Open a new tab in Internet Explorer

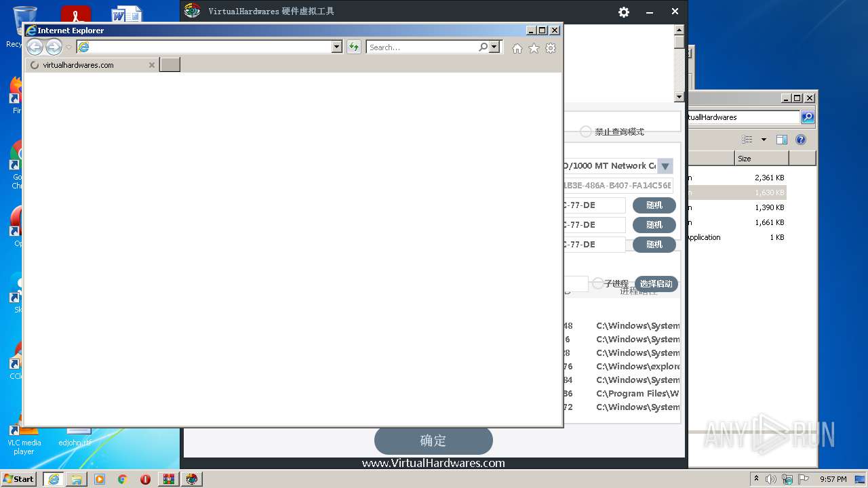pyautogui.click(x=170, y=65)
